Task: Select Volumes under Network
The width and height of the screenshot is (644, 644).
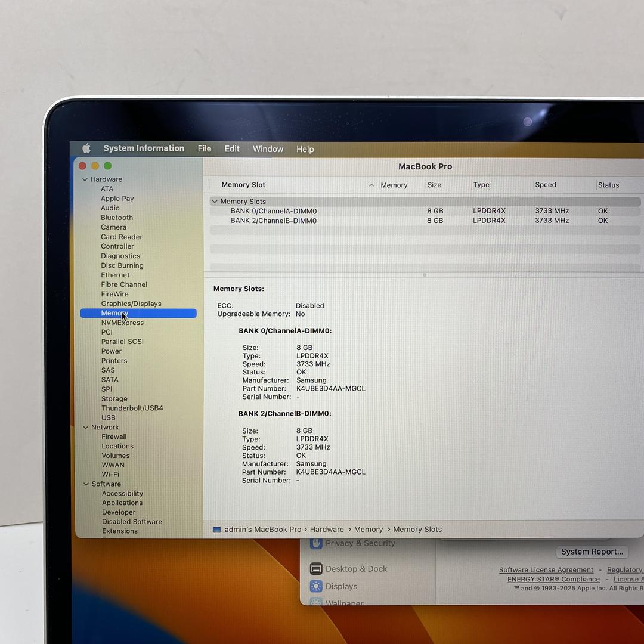Action: 116,456
